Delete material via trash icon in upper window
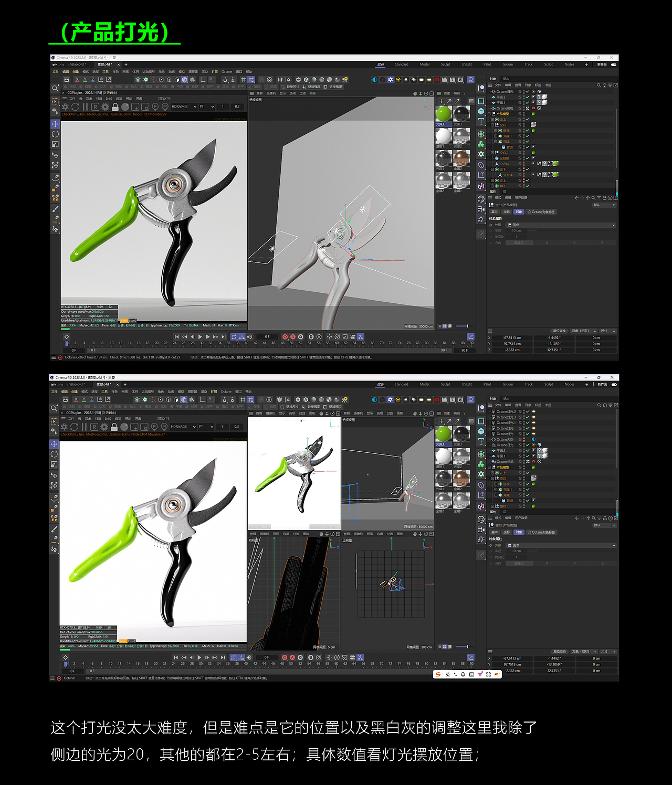This screenshot has width=672, height=785. point(471,101)
